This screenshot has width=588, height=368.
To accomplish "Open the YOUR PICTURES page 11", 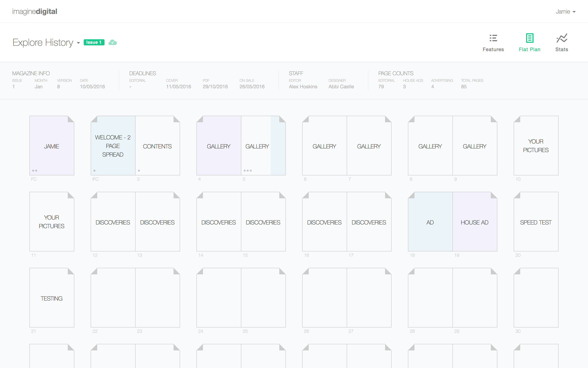I will [52, 221].
